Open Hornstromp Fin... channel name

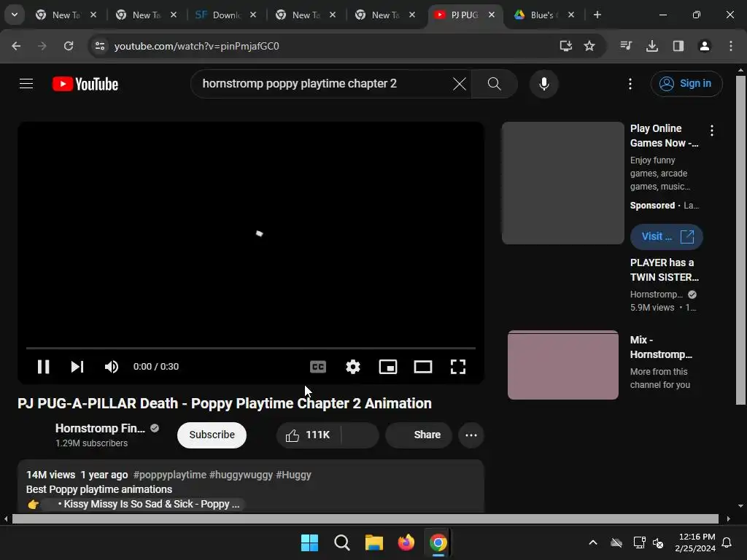pos(100,428)
